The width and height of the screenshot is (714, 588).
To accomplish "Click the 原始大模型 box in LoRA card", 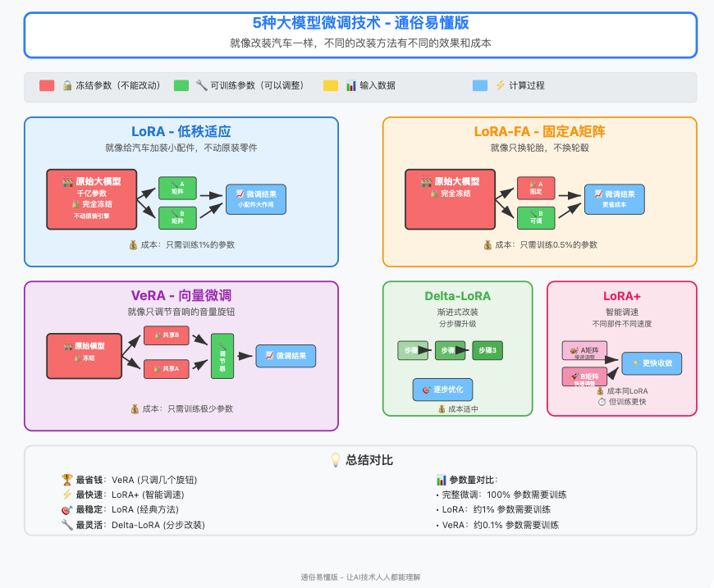I will [92, 199].
